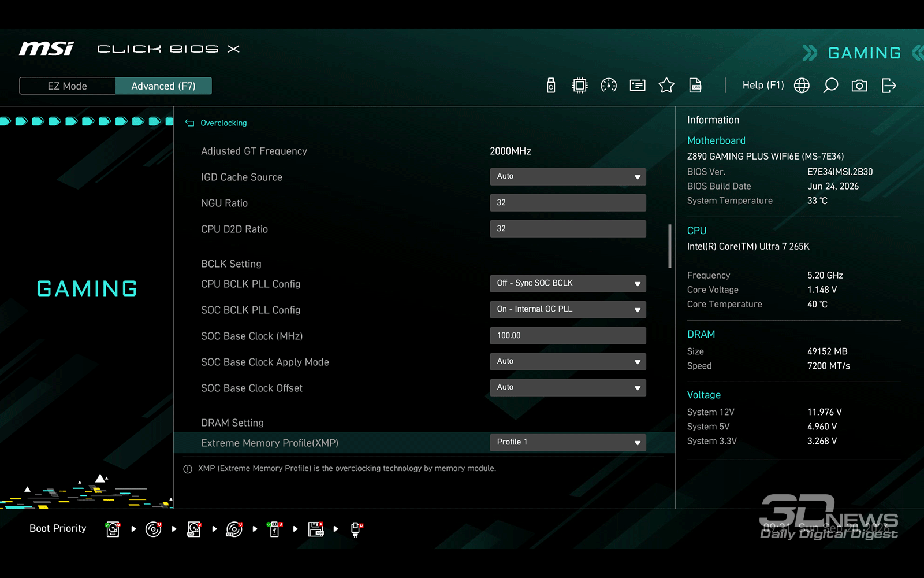The image size is (924, 578).
Task: Open the speedometer performance gauge icon
Action: click(x=609, y=86)
